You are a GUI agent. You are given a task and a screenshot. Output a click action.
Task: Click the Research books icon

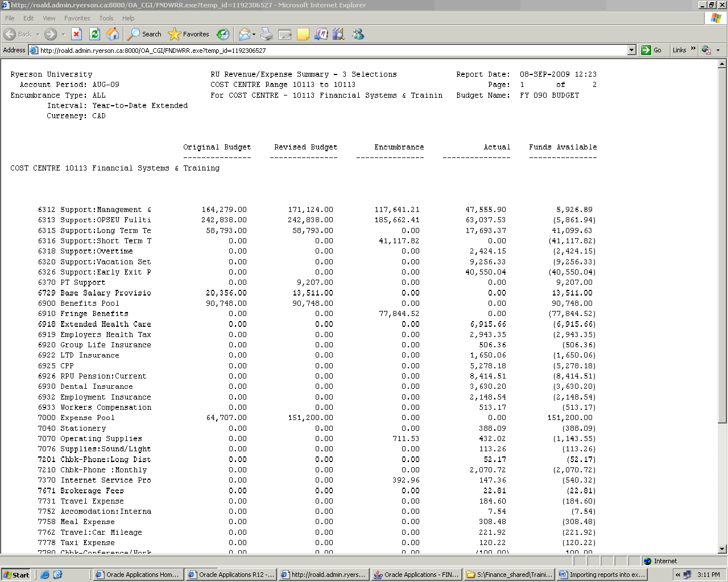(339, 34)
